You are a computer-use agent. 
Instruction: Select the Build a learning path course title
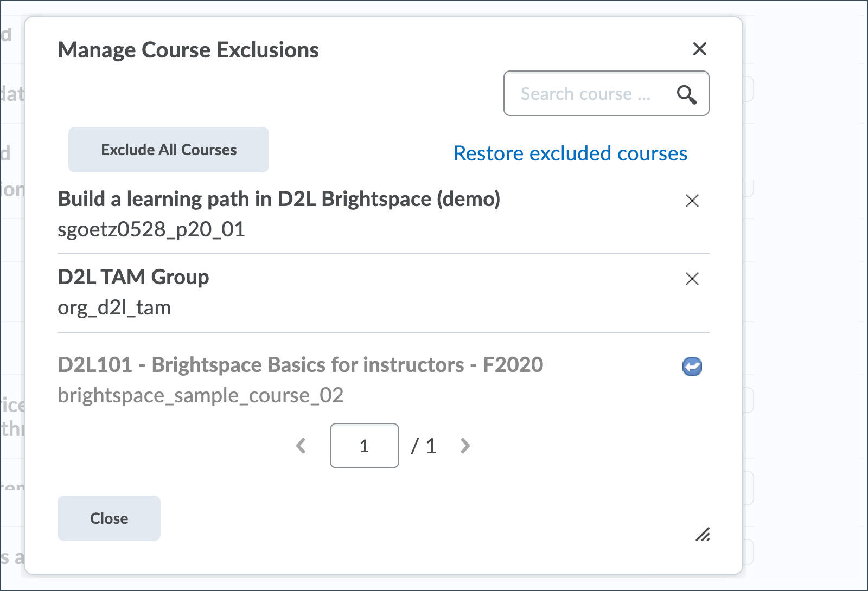[x=279, y=199]
